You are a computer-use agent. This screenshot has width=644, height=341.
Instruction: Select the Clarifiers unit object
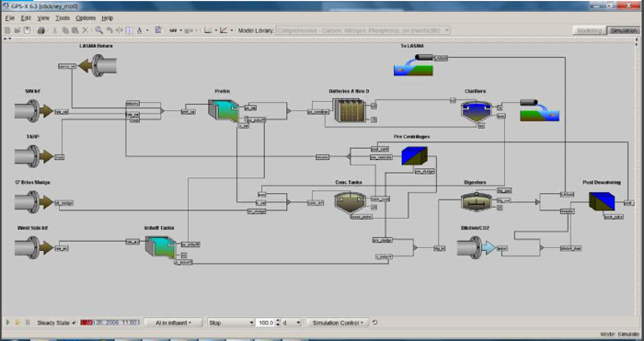pos(476,111)
